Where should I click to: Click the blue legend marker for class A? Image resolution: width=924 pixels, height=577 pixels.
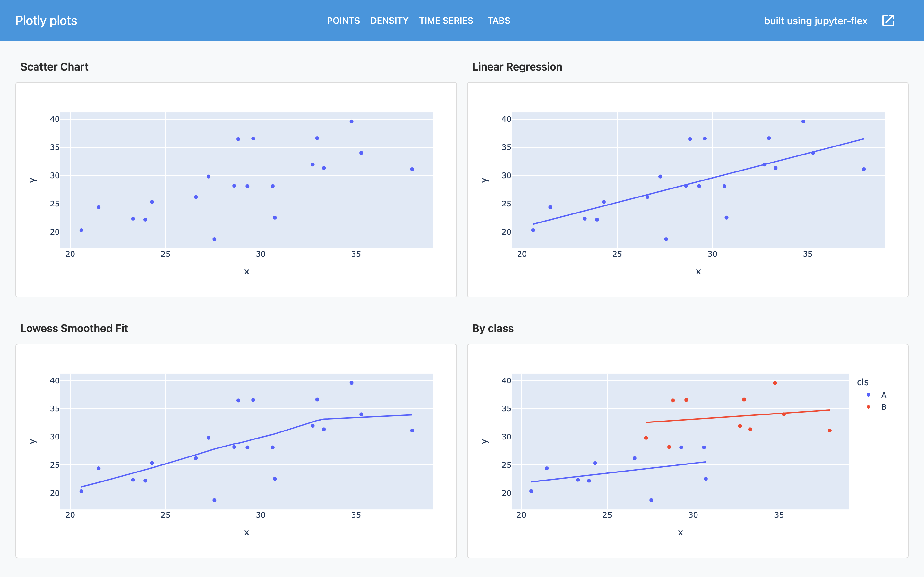[868, 395]
